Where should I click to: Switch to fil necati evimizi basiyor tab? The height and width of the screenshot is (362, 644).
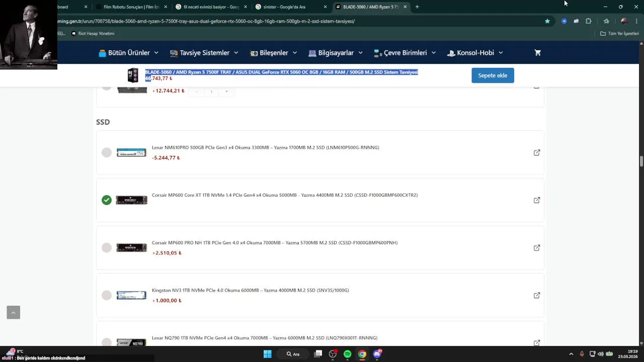[x=211, y=7]
